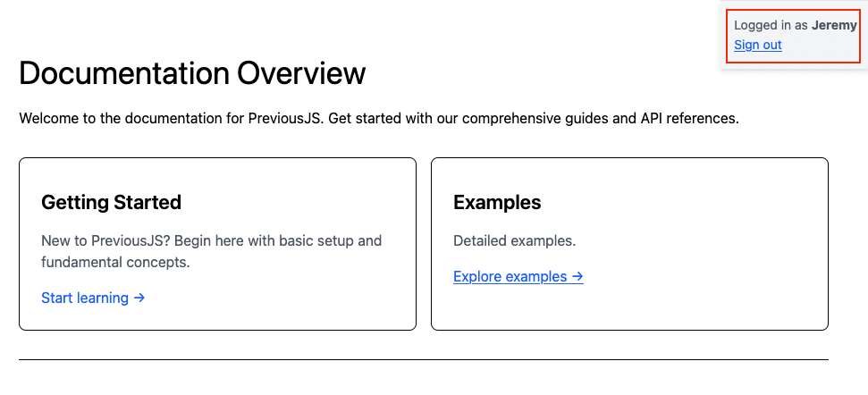Follow the Explore examples link
Viewport: 868px width, 395px height.
coord(510,276)
